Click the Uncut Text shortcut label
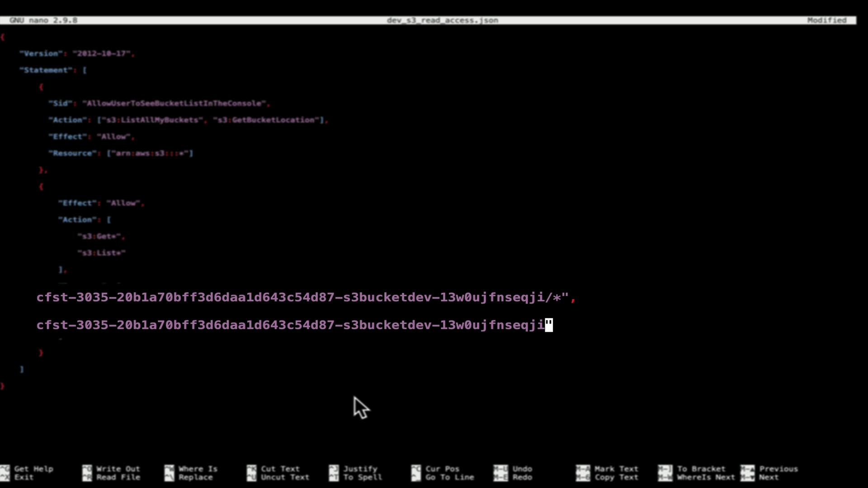The width and height of the screenshot is (868, 488). pyautogui.click(x=285, y=478)
